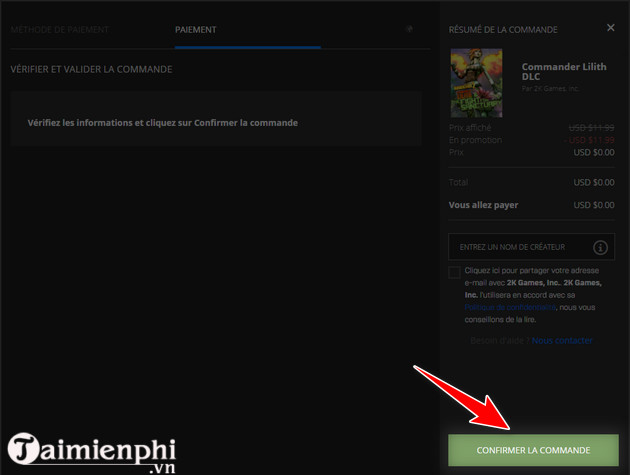This screenshot has width=630, height=475.
Task: Click the creator name input field
Action: (531, 247)
